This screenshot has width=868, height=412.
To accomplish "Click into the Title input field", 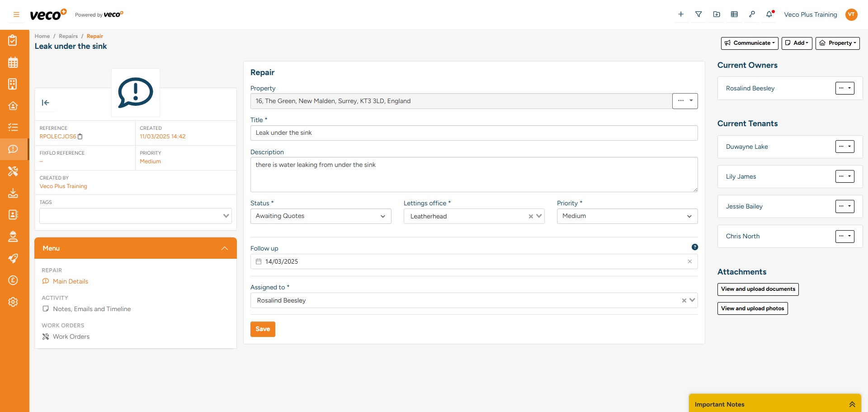I will pyautogui.click(x=473, y=133).
